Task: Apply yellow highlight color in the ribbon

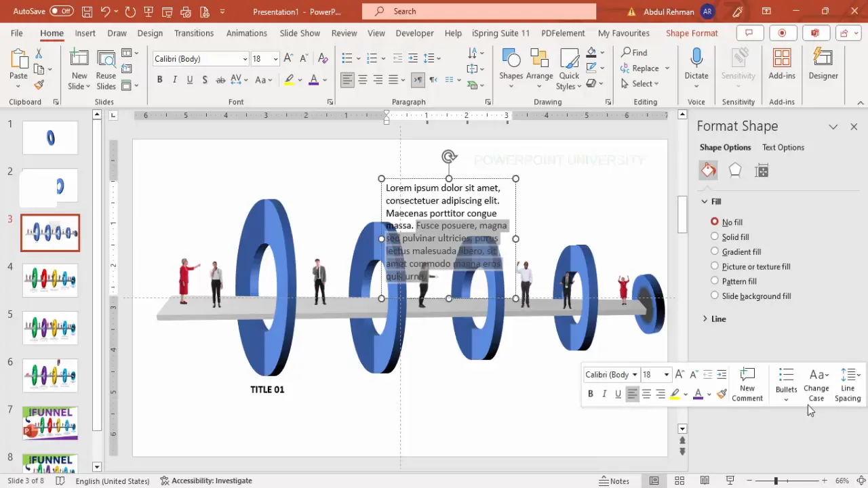Action: [289, 80]
